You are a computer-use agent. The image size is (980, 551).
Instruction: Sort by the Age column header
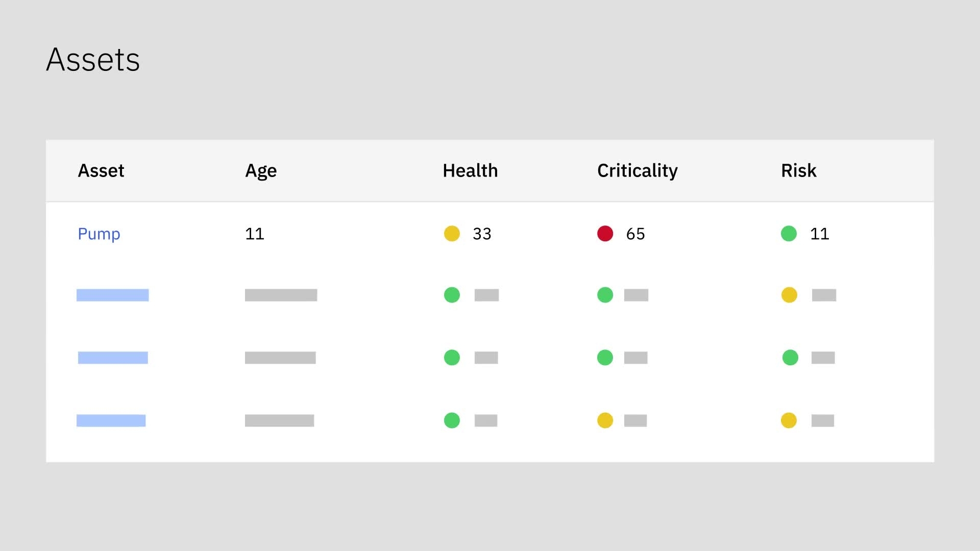tap(261, 170)
